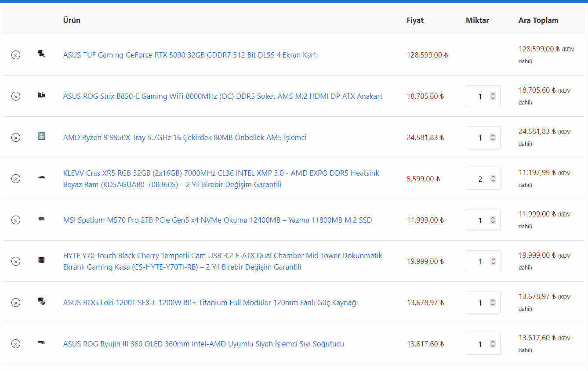Click the KLEVV Cras XR5 RAM thumbnail
The width and height of the screenshot is (588, 371).
click(42, 178)
